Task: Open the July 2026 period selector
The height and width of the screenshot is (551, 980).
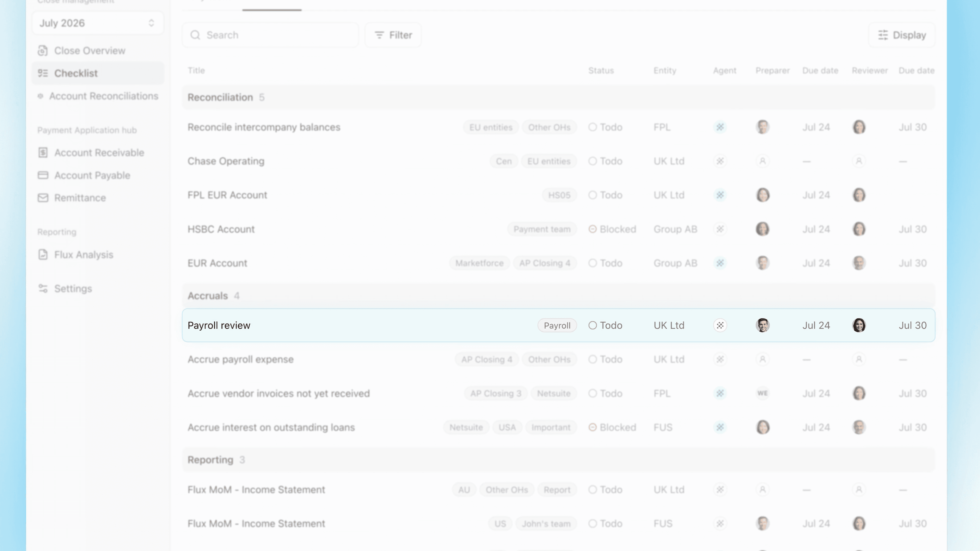Action: coord(98,23)
